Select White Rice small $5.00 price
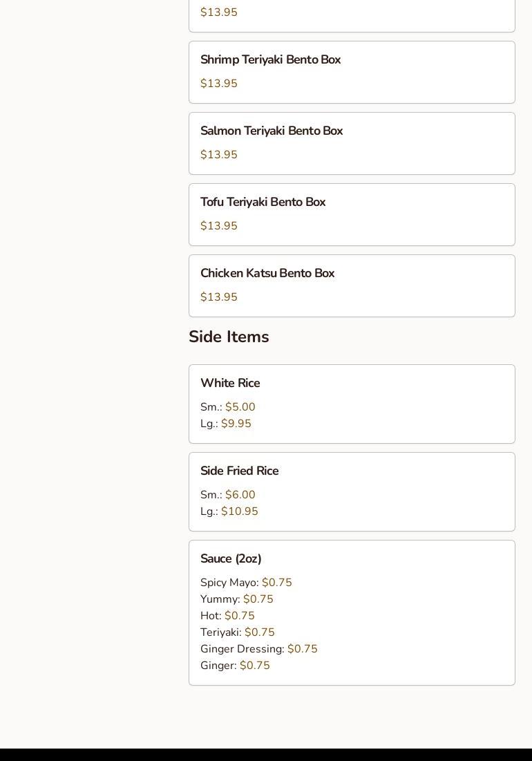 pyautogui.click(x=227, y=406)
